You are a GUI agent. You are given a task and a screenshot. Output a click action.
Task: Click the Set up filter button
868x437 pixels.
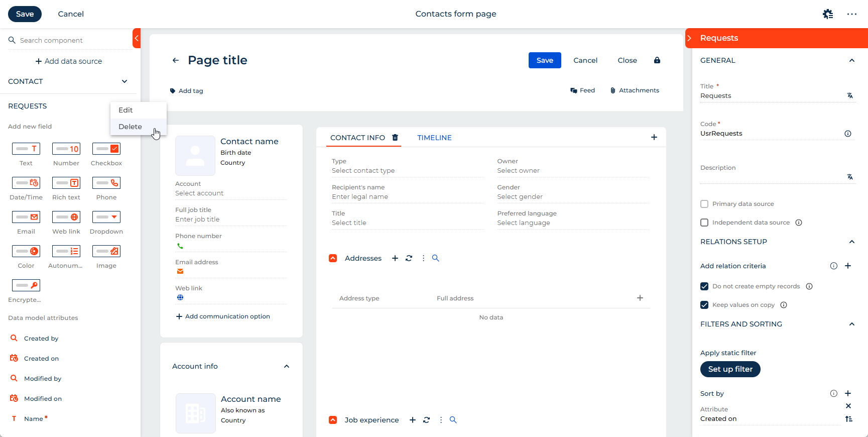coord(730,369)
